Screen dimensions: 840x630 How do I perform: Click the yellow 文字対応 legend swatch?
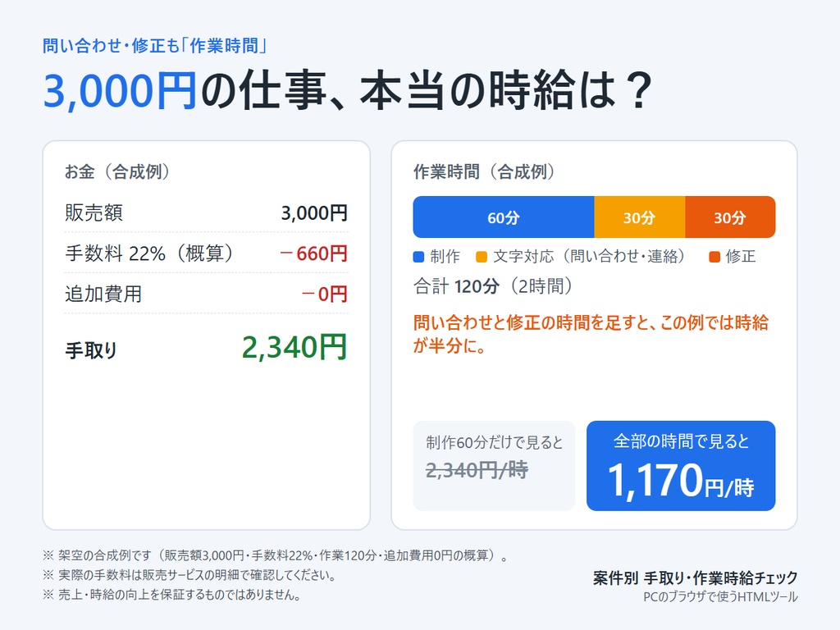(x=481, y=257)
